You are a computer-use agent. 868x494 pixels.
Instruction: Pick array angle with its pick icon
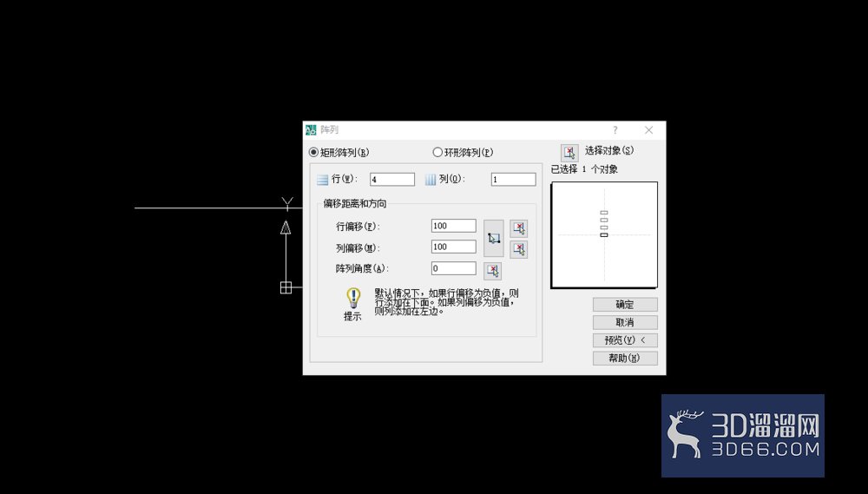[x=493, y=270]
